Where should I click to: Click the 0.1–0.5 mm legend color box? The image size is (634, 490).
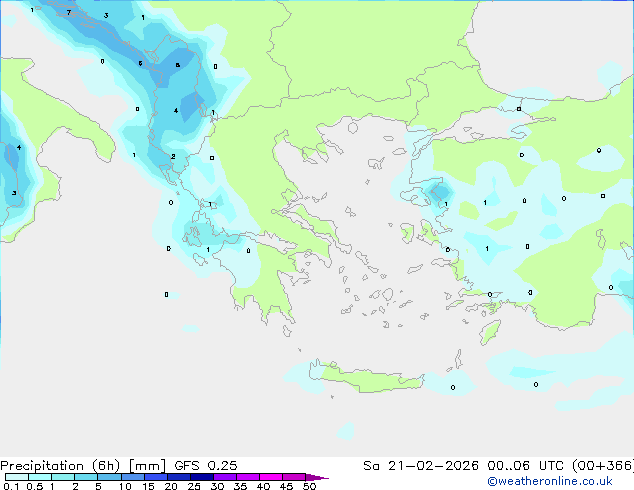(x=17, y=477)
